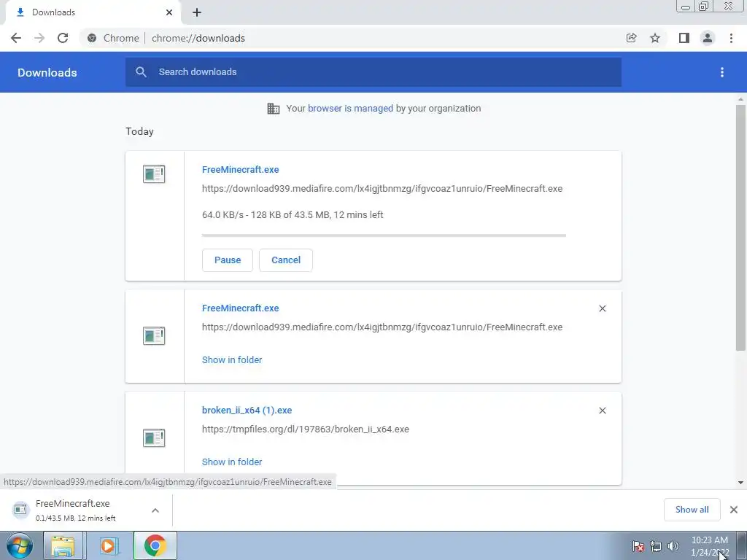The height and width of the screenshot is (560, 747).
Task: Open the 'browser is managed' link
Action: (350, 109)
